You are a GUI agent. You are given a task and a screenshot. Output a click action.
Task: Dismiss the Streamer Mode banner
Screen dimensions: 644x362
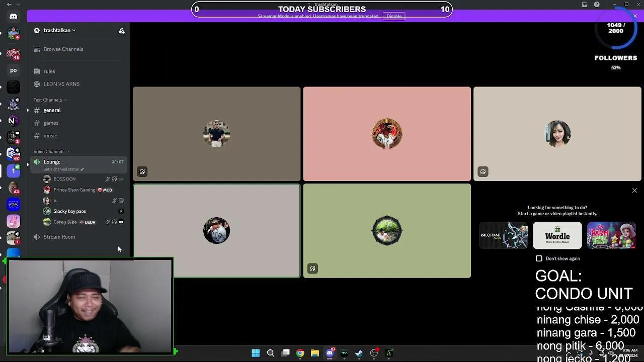pyautogui.click(x=635, y=16)
